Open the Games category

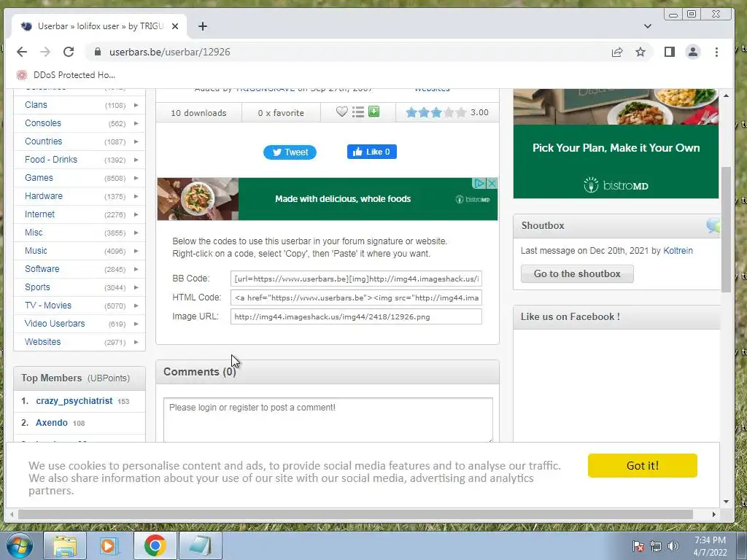tap(39, 178)
